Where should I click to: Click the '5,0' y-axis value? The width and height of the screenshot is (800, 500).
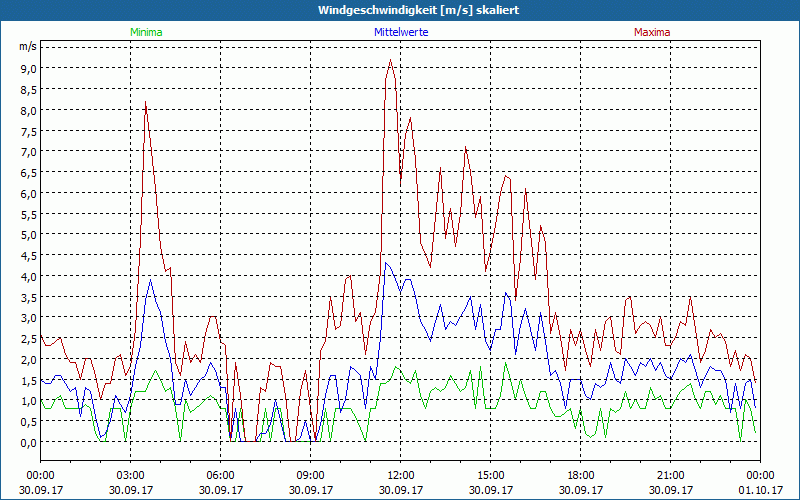29,235
